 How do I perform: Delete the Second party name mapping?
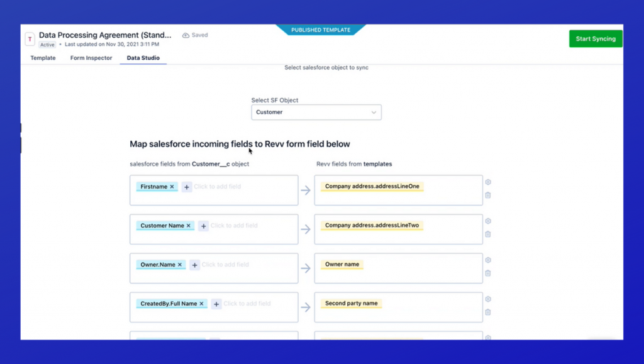(x=488, y=312)
